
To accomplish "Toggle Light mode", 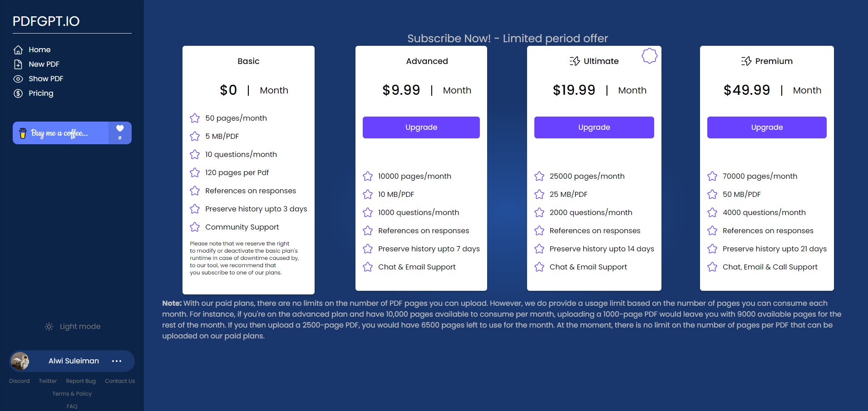I will click(80, 327).
